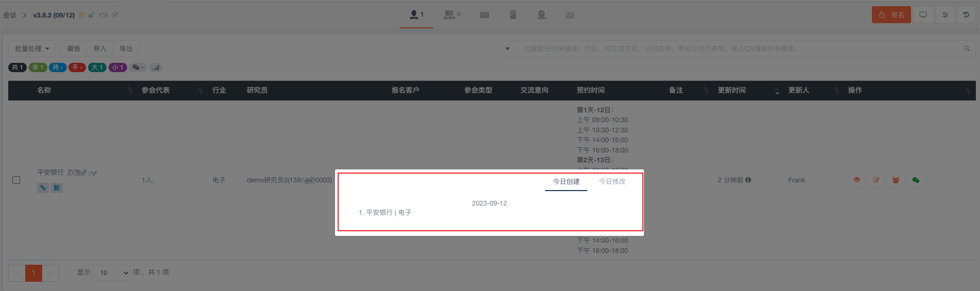This screenshot has width=980, height=291.
Task: Click the green WeChat action icon
Action: [916, 180]
